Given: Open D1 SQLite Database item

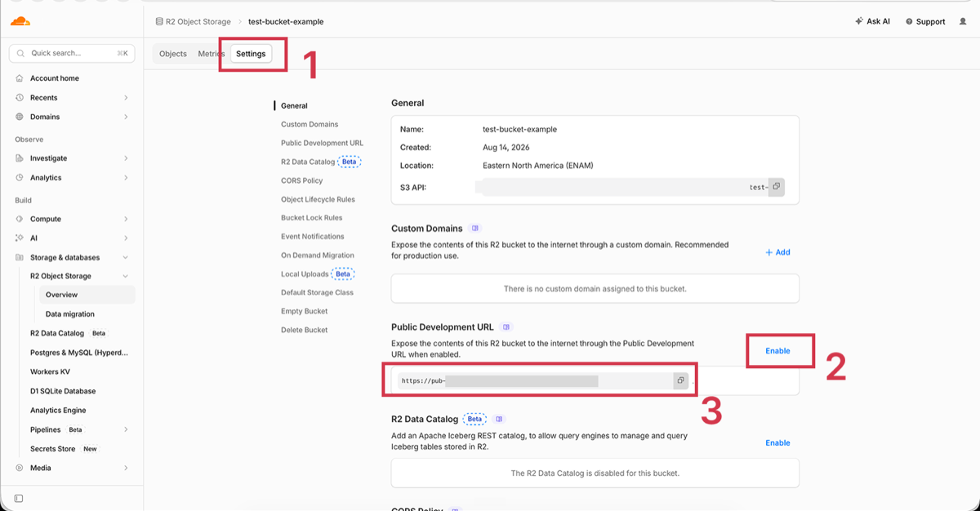Looking at the screenshot, I should point(63,391).
